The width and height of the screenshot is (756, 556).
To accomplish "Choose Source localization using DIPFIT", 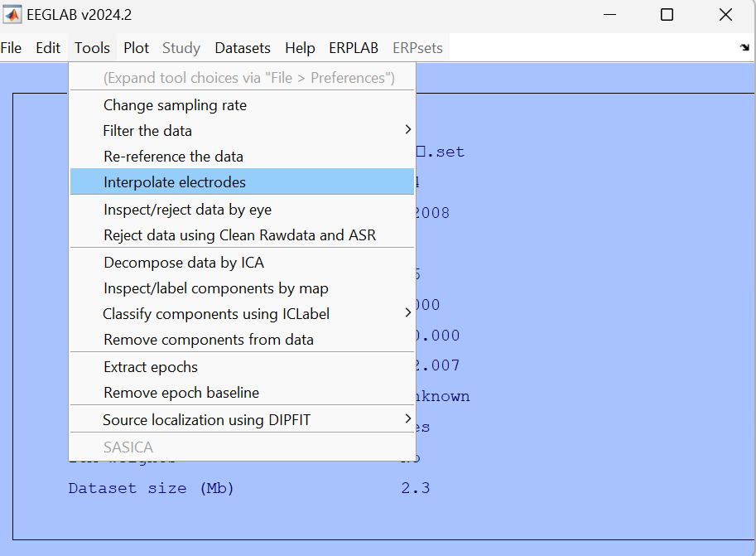I will coord(242,420).
